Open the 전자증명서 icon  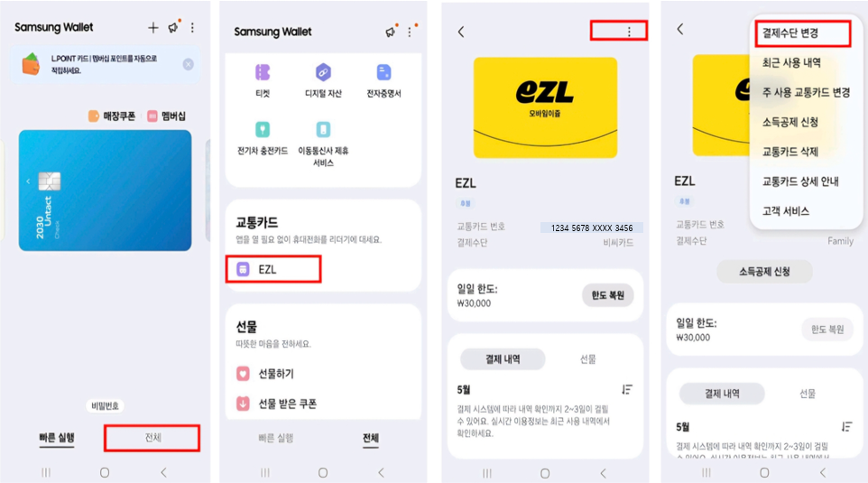[383, 80]
